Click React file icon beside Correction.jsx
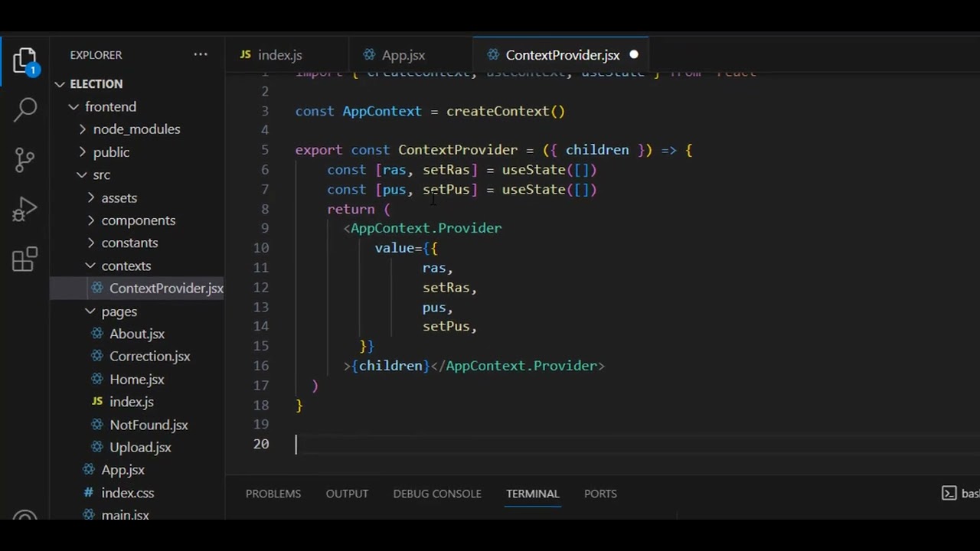The image size is (980, 551). pos(97,356)
